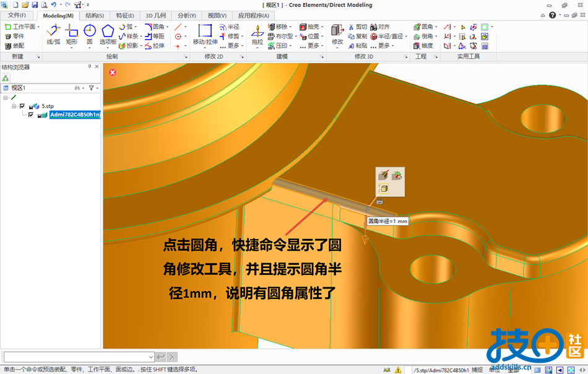Open the 抽壳 shell dropdown
588x374 pixels.
pos(322,27)
